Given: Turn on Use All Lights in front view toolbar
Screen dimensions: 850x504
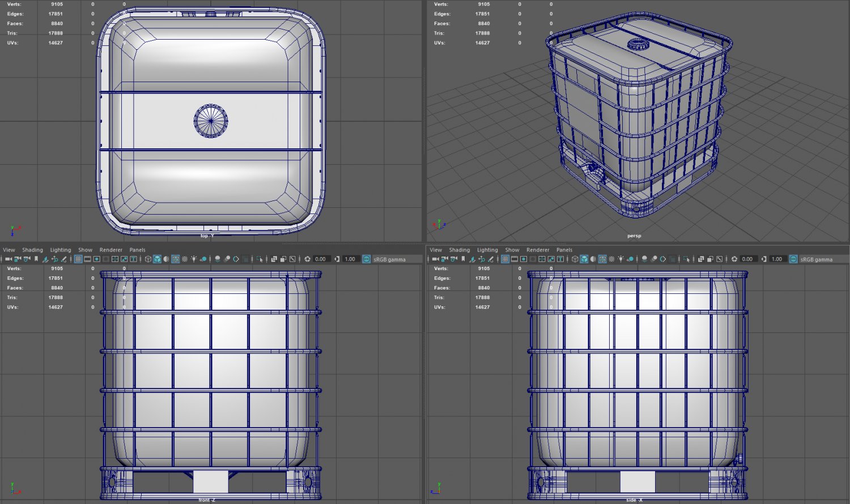Looking at the screenshot, I should [194, 259].
